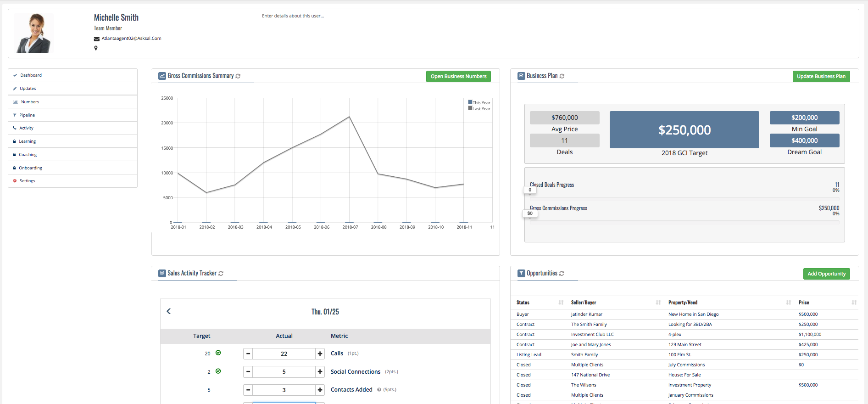Click the Contacts Added help icon

(x=379, y=390)
